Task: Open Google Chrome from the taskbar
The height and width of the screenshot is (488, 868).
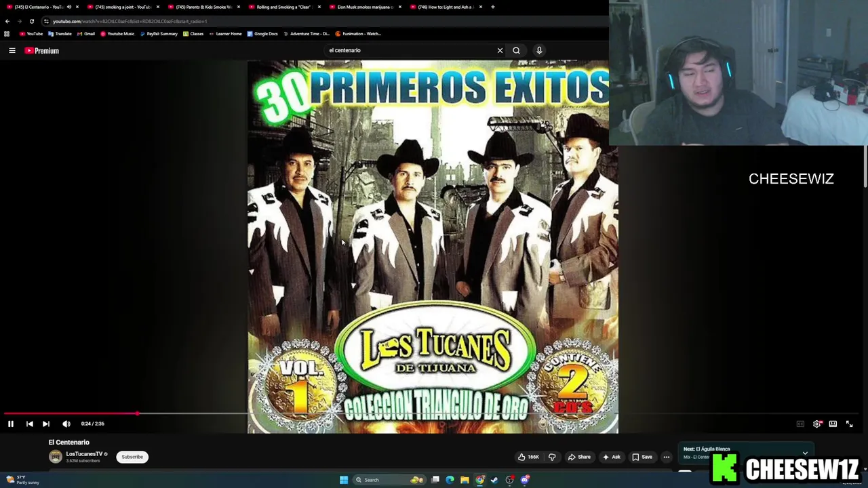Action: [x=480, y=480]
